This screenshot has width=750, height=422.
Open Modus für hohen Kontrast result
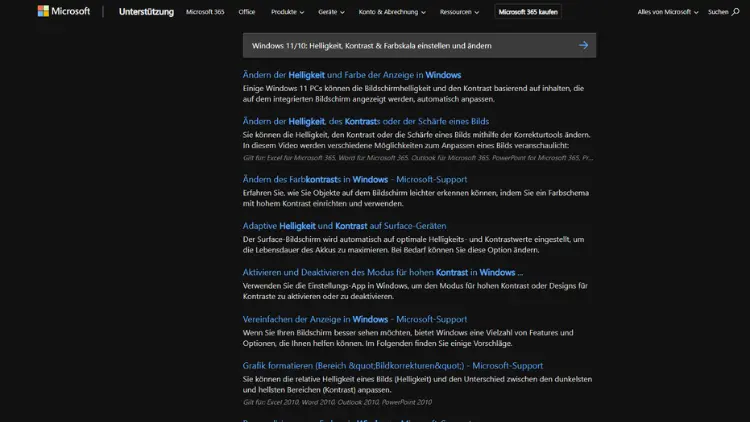click(x=383, y=272)
